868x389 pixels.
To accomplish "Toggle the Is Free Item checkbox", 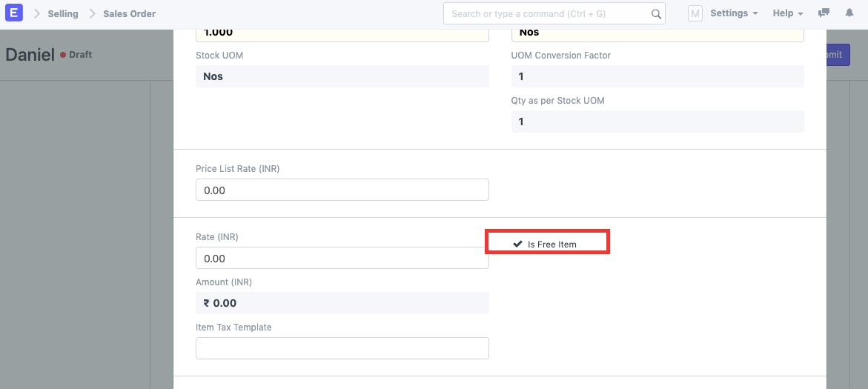I will coord(518,244).
